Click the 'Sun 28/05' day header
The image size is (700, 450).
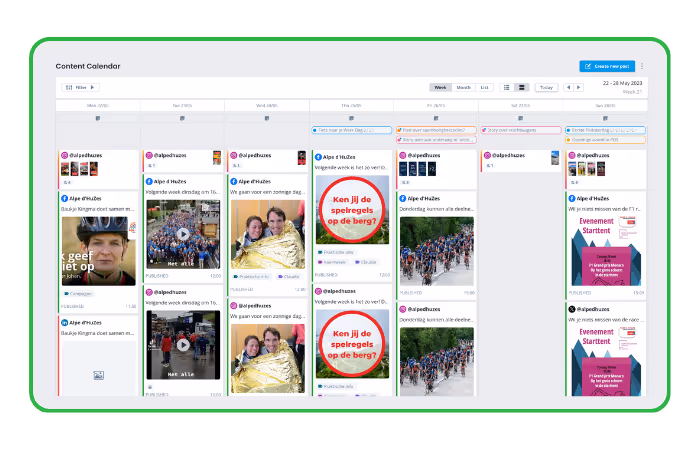pos(605,106)
